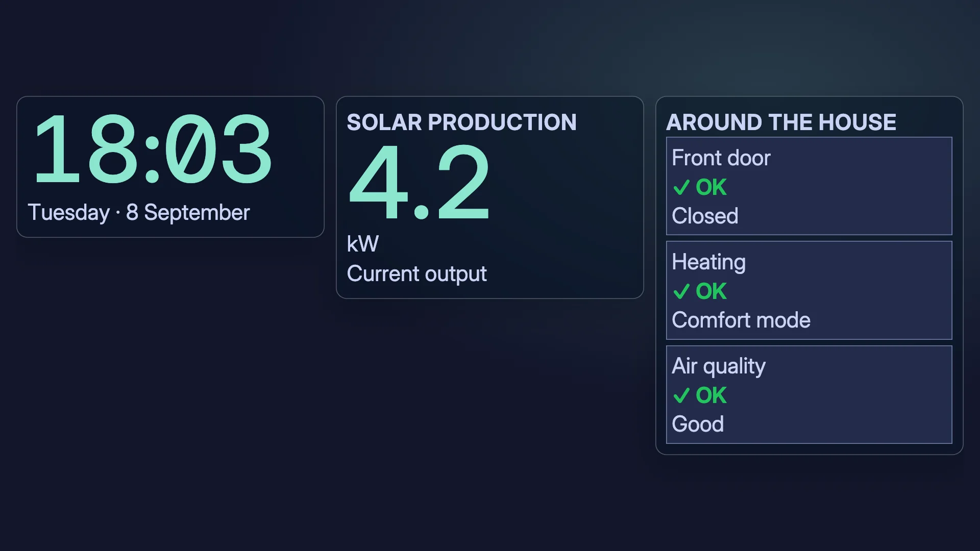
Task: Select the Good air quality text
Action: [698, 424]
